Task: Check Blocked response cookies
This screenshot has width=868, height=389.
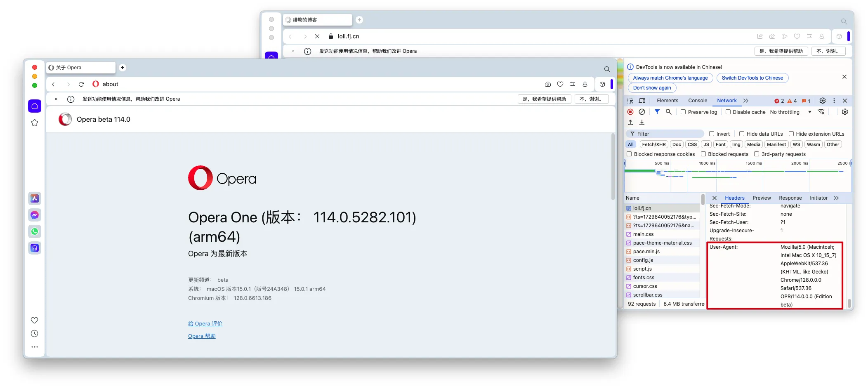Action: tap(629, 154)
